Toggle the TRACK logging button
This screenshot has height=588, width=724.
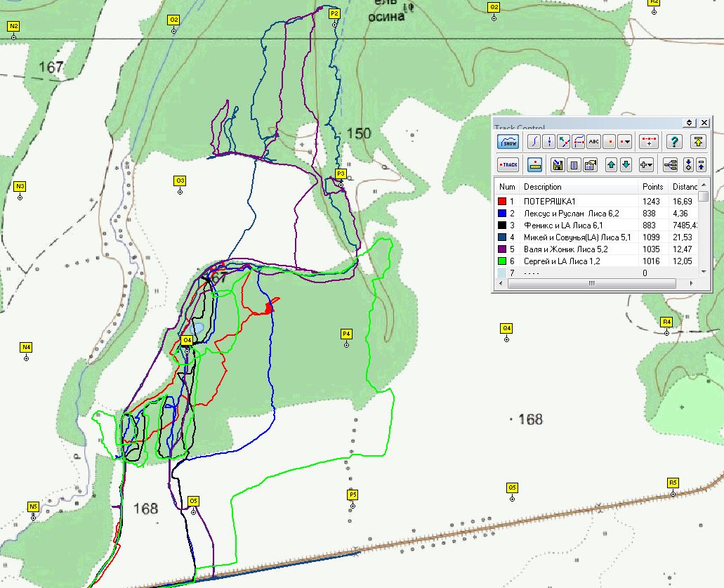pos(508,164)
